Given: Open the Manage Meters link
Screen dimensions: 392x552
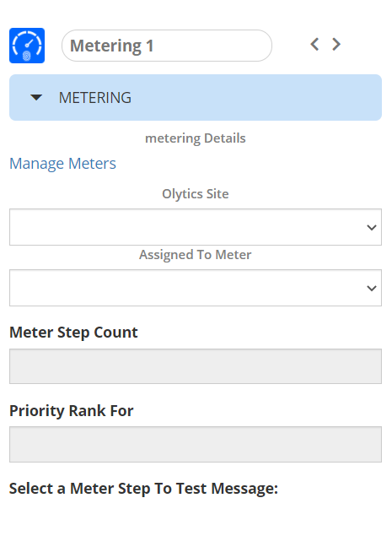Looking at the screenshot, I should click(62, 164).
